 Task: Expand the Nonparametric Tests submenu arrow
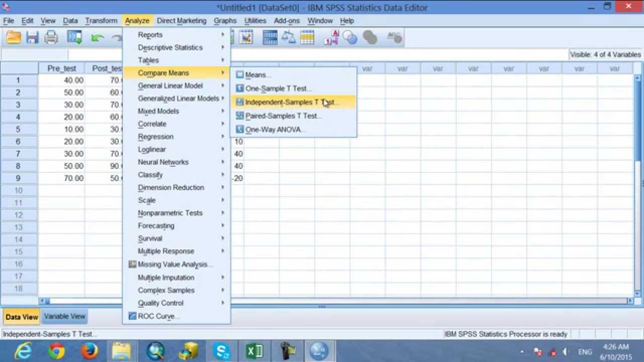[222, 213]
